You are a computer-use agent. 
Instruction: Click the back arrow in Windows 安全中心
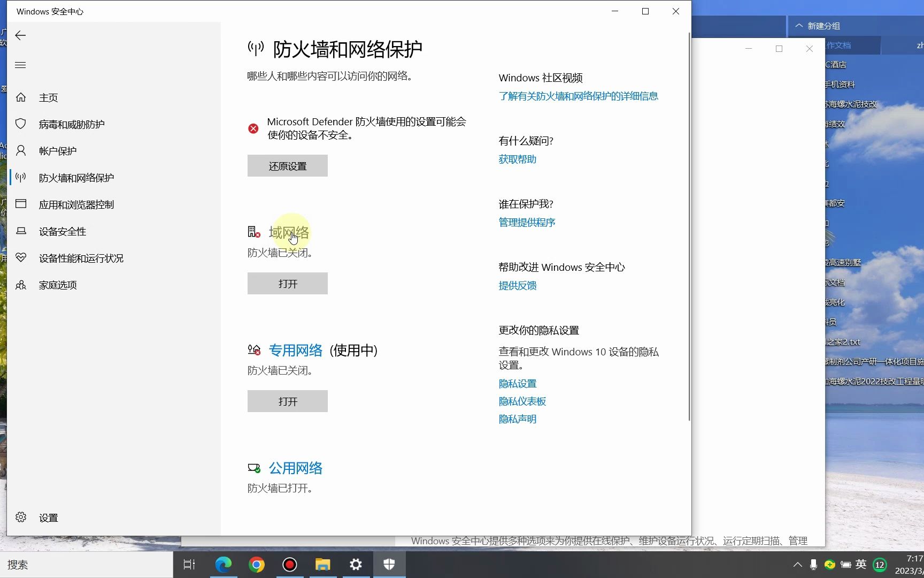pos(20,35)
